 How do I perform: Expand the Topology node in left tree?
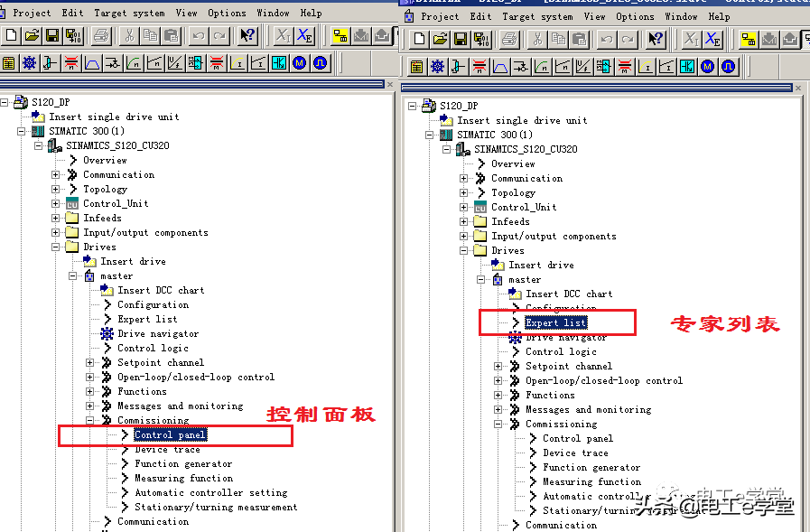click(56, 189)
